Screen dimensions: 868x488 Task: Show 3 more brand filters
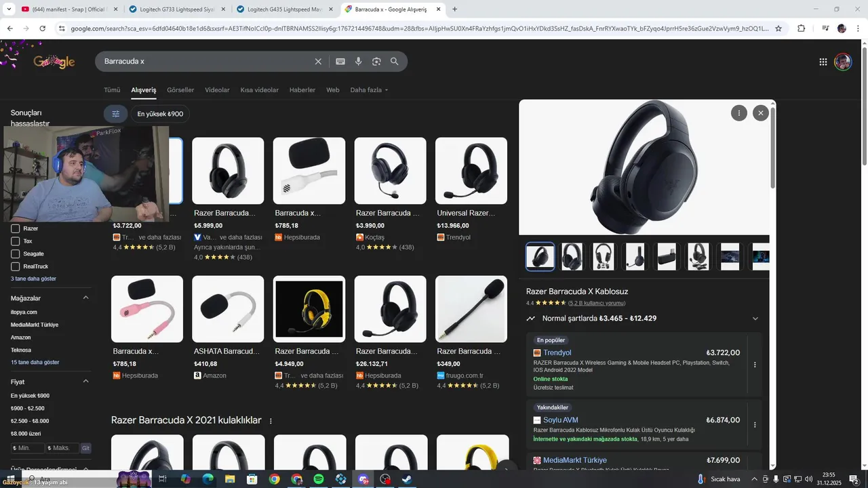[33, 279]
